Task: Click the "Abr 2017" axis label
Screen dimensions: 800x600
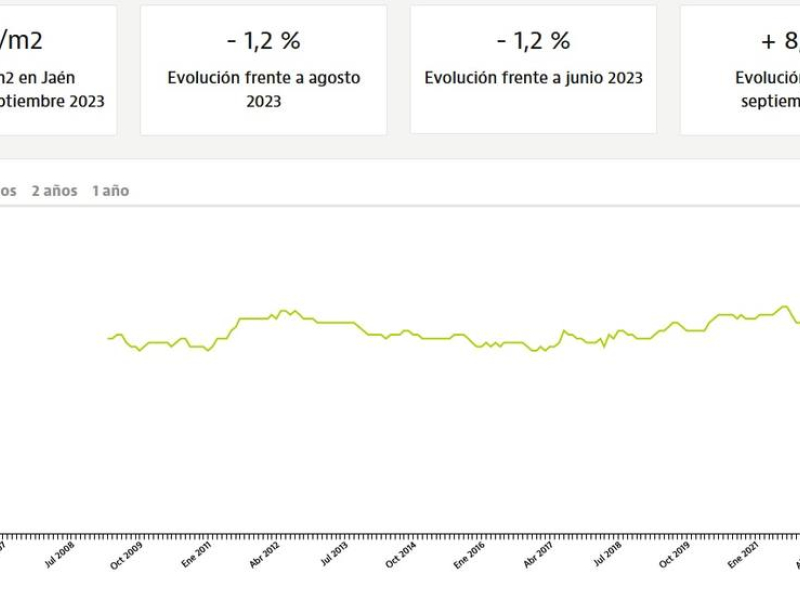Action: coord(538,555)
